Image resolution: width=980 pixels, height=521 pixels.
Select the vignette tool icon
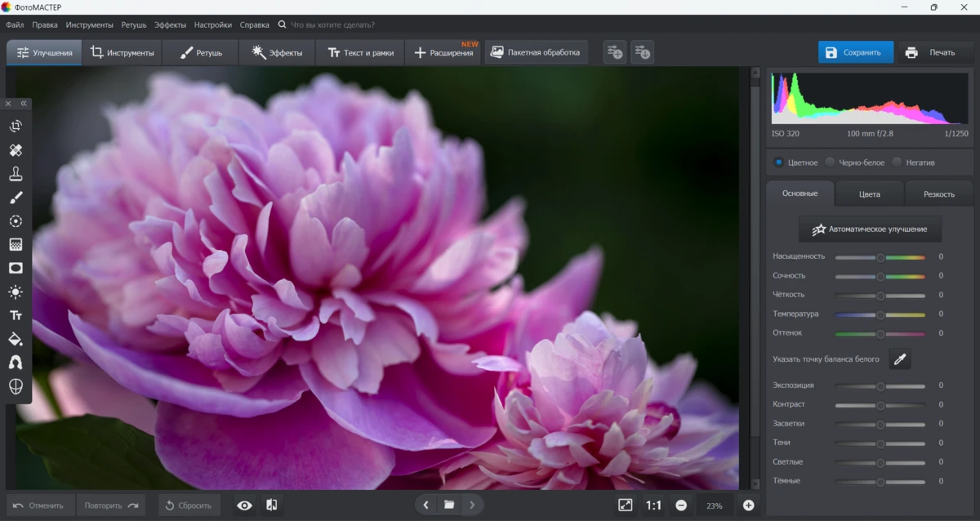tap(16, 268)
